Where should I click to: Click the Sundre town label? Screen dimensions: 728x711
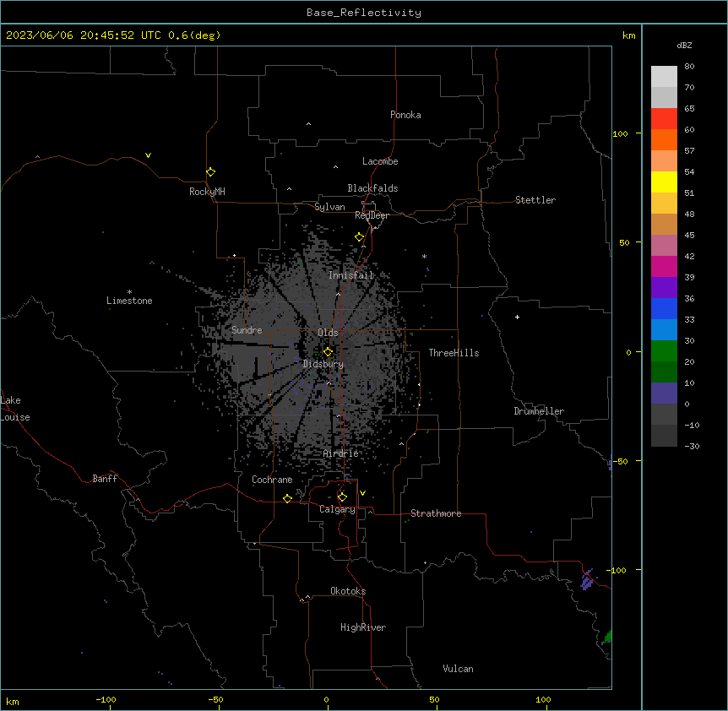coord(247,330)
